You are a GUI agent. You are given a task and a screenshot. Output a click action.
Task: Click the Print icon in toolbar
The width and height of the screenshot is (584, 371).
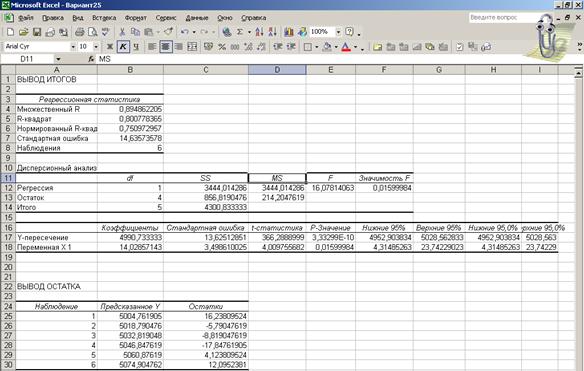tap(79, 32)
